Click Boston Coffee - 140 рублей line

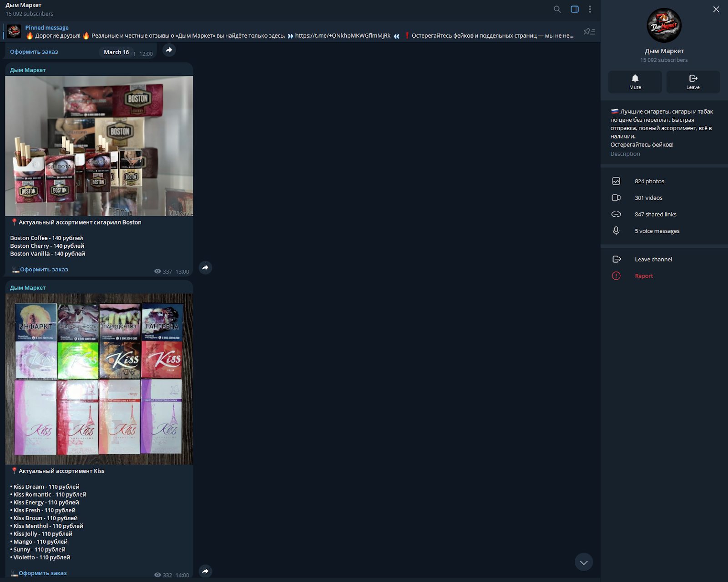[46, 238]
